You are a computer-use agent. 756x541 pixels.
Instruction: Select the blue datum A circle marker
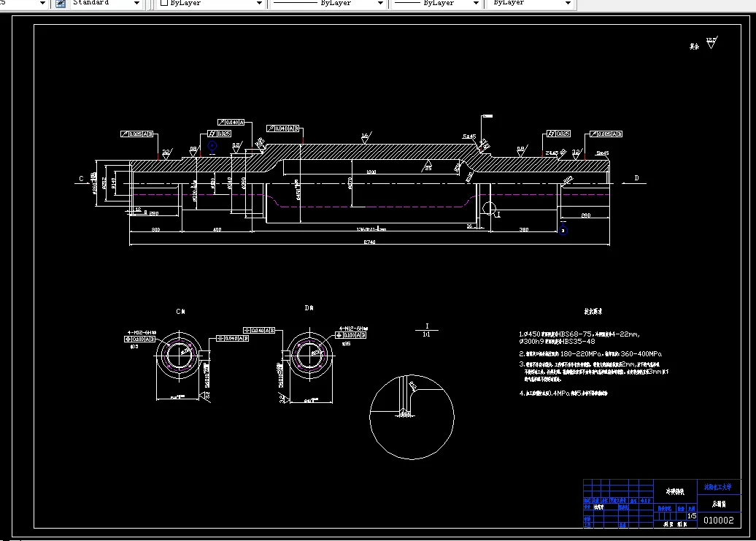click(212, 145)
